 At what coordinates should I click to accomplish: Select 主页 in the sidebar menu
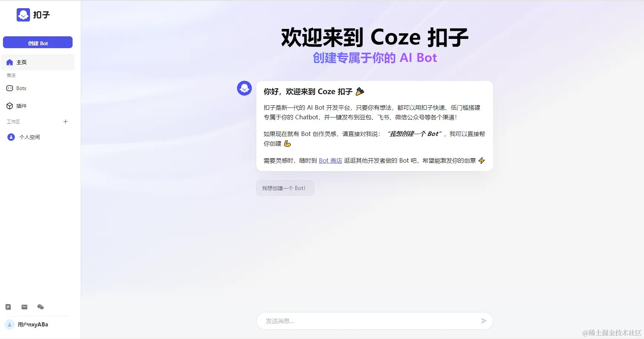coord(21,62)
